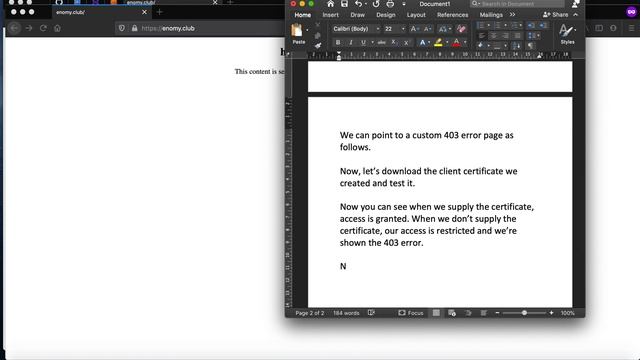This screenshot has height=360, width=640.
Task: Open the Draw ribbon tab
Action: click(x=358, y=15)
